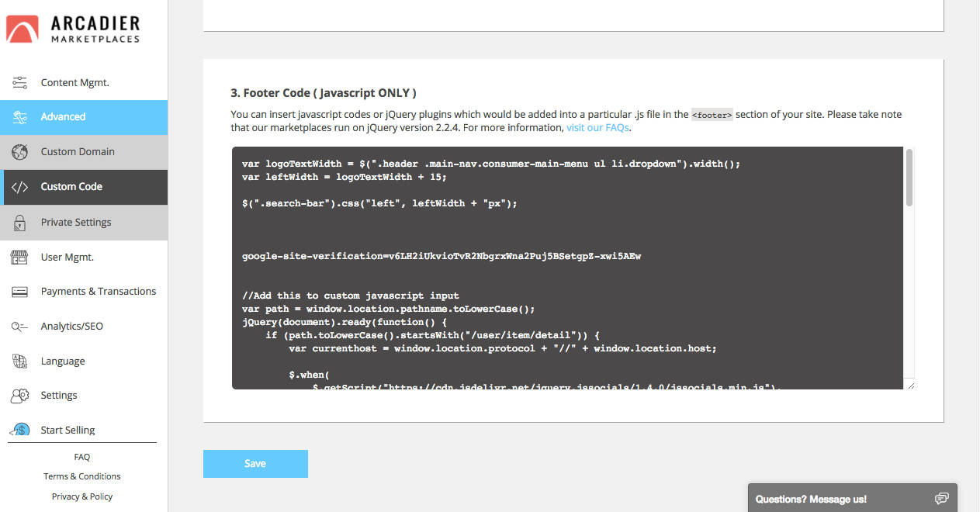Click the Analytics/SEO magnifier icon
The image size is (980, 512).
pyautogui.click(x=20, y=327)
